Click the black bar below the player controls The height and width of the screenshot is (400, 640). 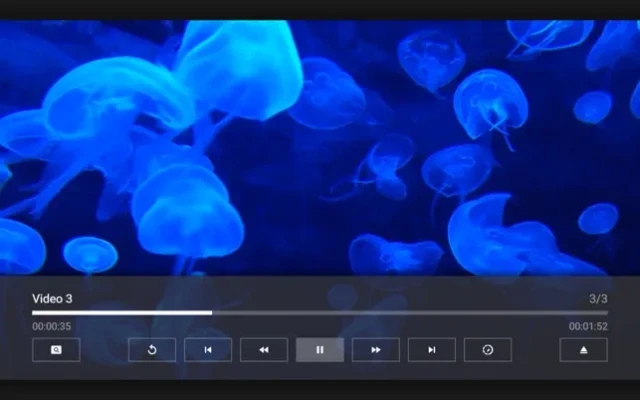pos(320,390)
